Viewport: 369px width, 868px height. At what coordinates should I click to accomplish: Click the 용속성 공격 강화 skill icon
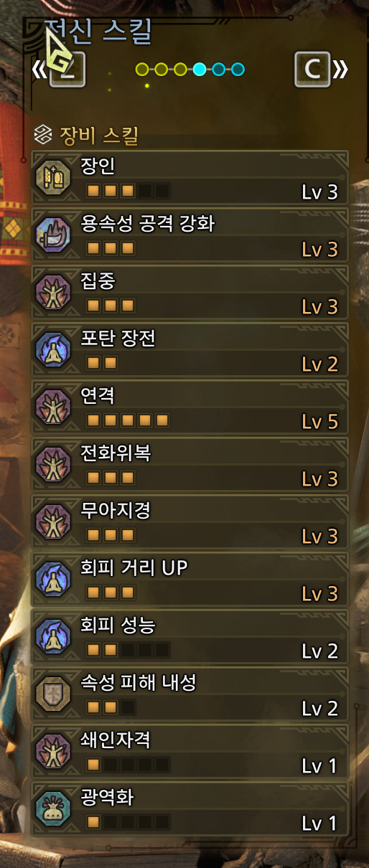pos(54,234)
